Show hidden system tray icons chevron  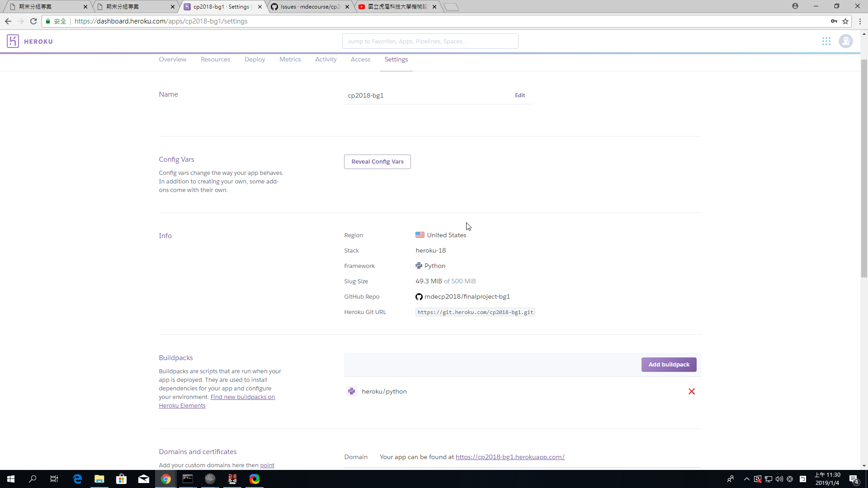coord(746,479)
